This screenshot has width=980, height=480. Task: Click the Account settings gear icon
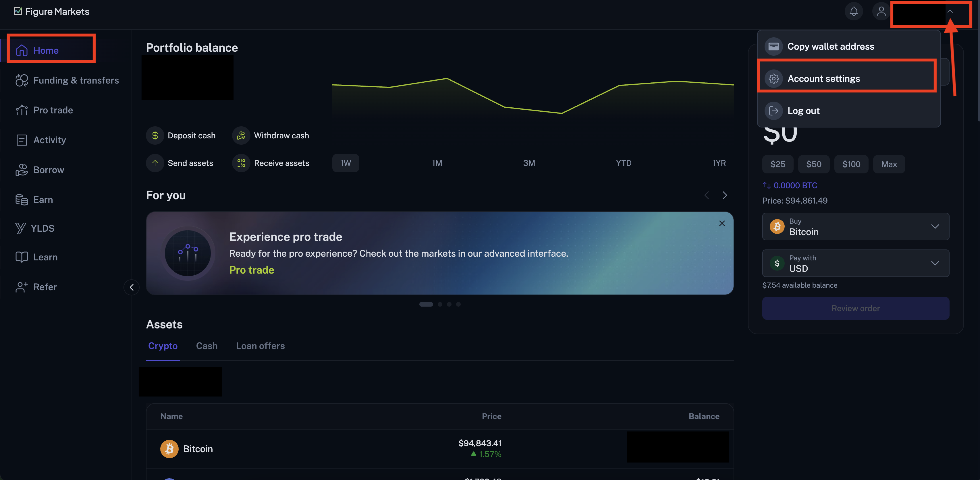[773, 79]
